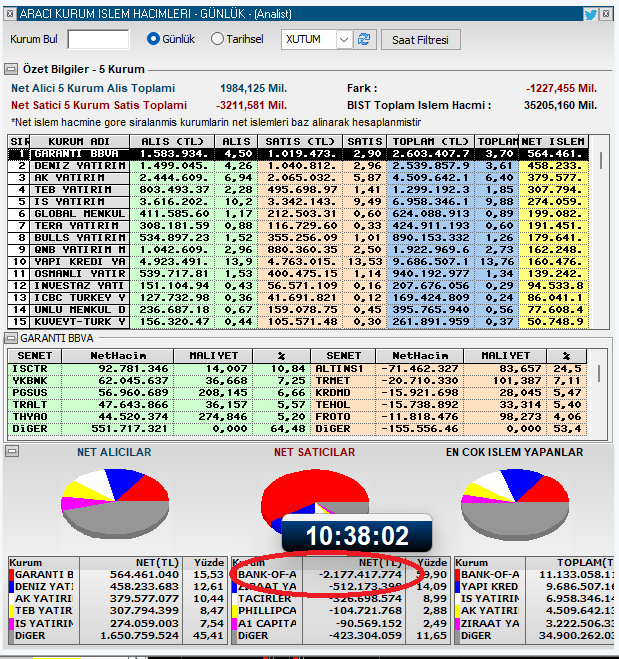
Task: Select the KUVEYT-TURK row
Action: click(298, 322)
